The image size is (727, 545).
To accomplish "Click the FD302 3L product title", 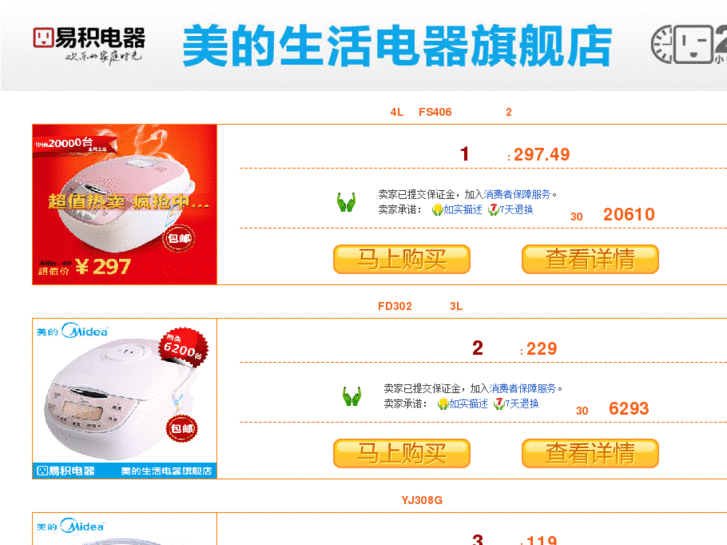I will pos(420,306).
